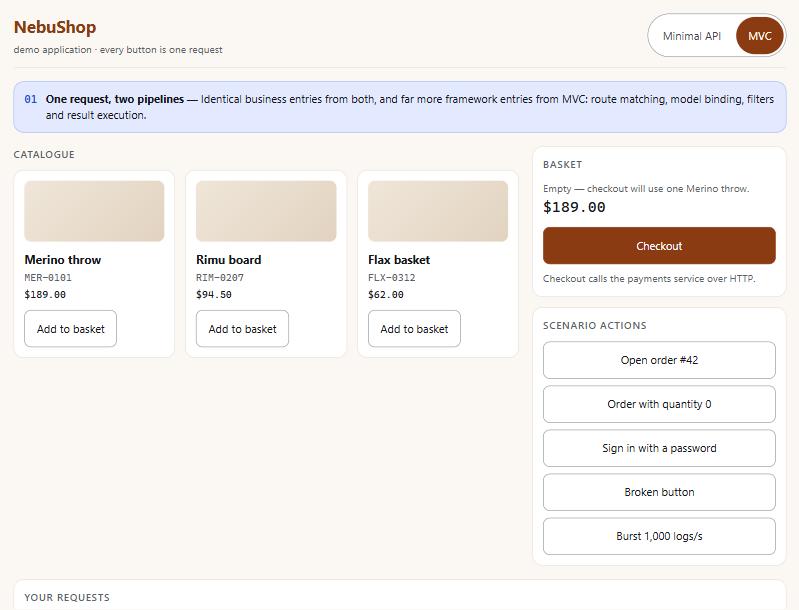The height and width of the screenshot is (610, 799).
Task: Click the NebuShop title
Action: [x=55, y=27]
